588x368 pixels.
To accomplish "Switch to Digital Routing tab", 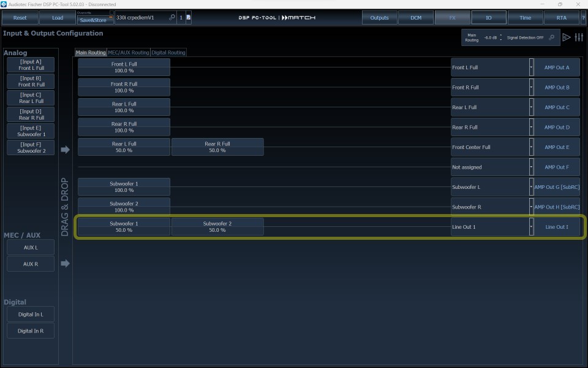I will (x=168, y=53).
